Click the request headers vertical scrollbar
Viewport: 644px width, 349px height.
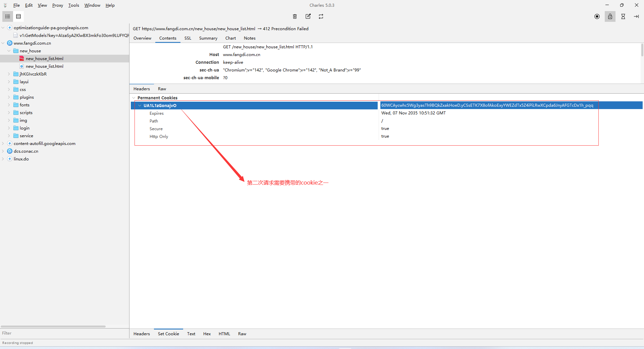click(x=642, y=50)
